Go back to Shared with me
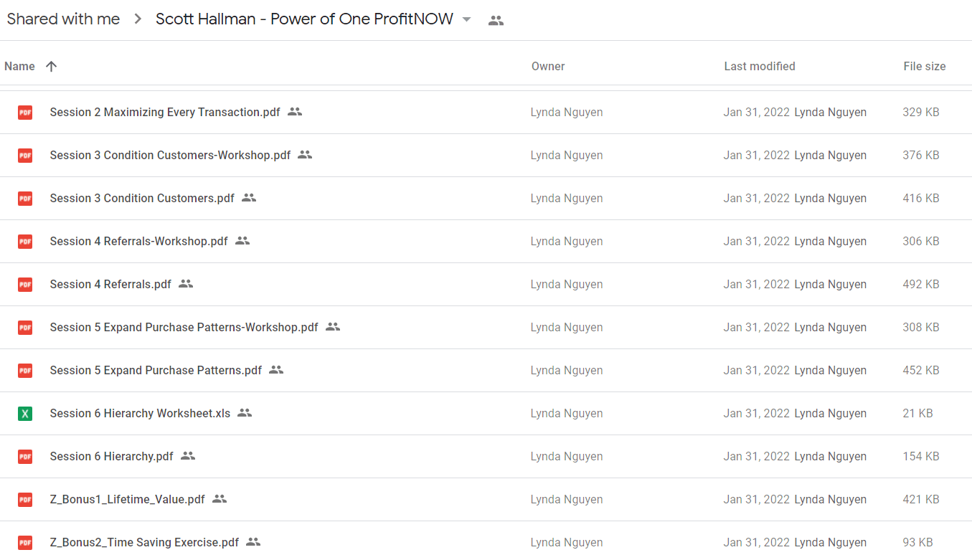The height and width of the screenshot is (560, 972). click(x=63, y=19)
